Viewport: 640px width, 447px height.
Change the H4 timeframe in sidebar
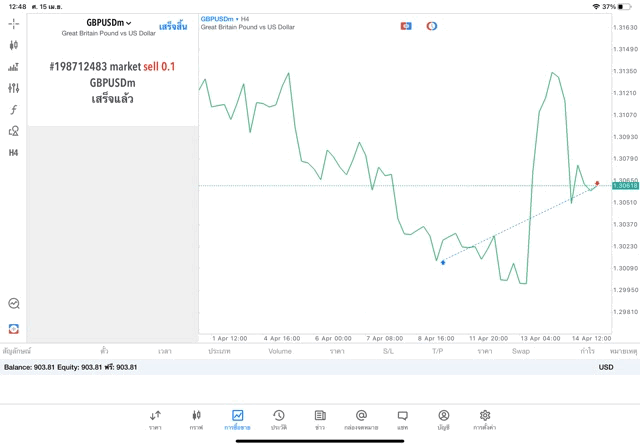coord(13,153)
